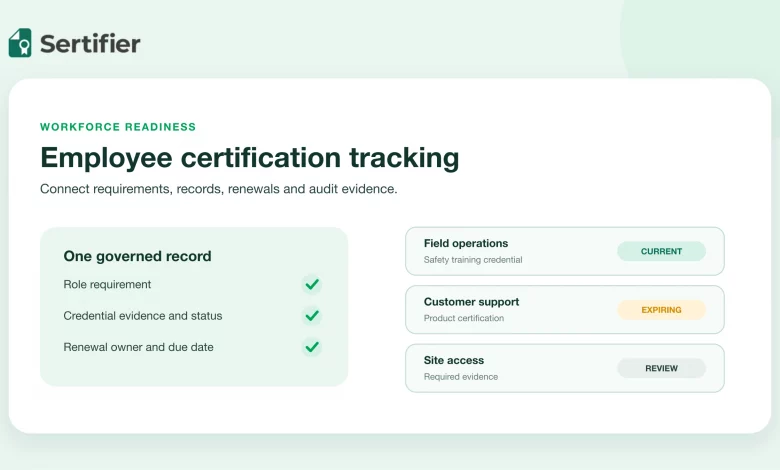This screenshot has width=780, height=470.
Task: Select the REVIEW status badge
Action: click(x=661, y=369)
